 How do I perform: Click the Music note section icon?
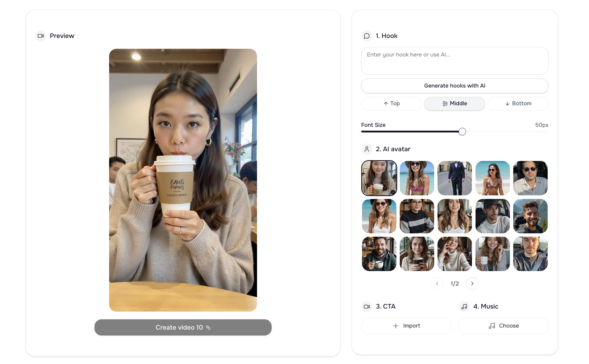464,306
